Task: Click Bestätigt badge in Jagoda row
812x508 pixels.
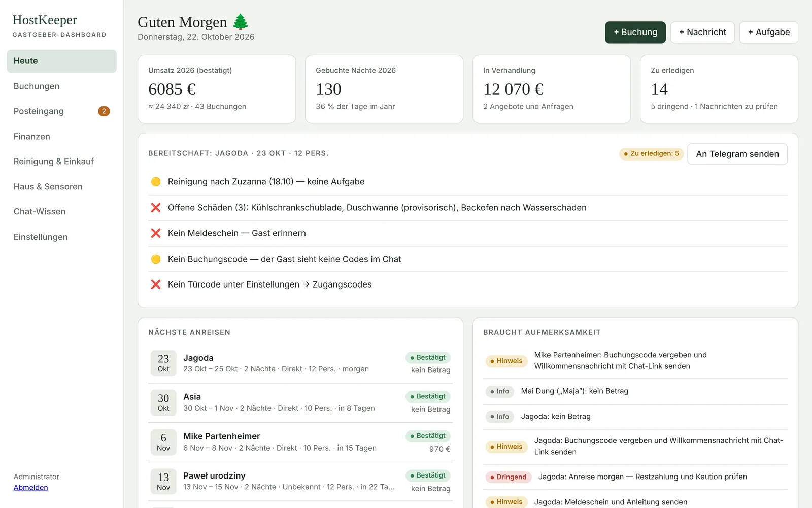Action: 428,358
